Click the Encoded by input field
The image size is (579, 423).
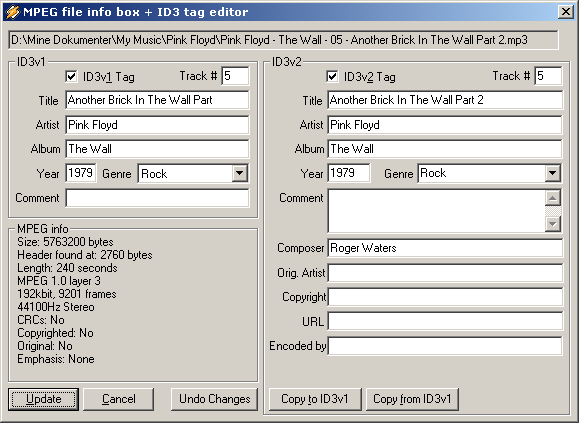point(445,346)
